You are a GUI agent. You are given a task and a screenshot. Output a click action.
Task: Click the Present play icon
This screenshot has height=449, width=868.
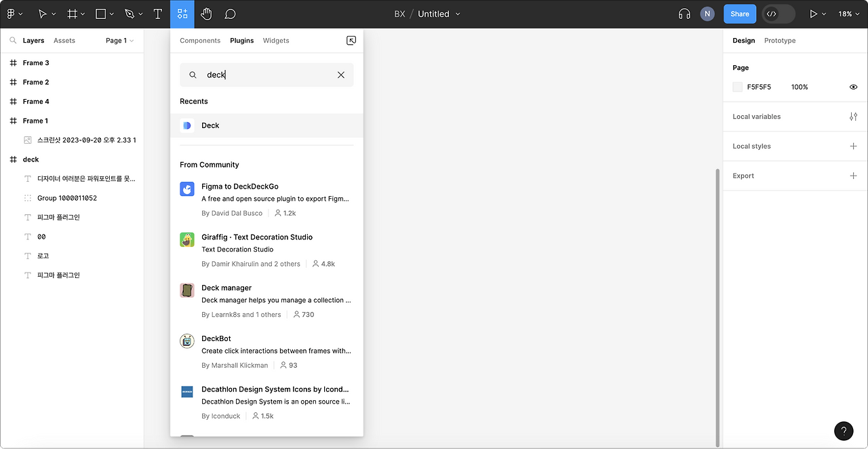(x=813, y=14)
